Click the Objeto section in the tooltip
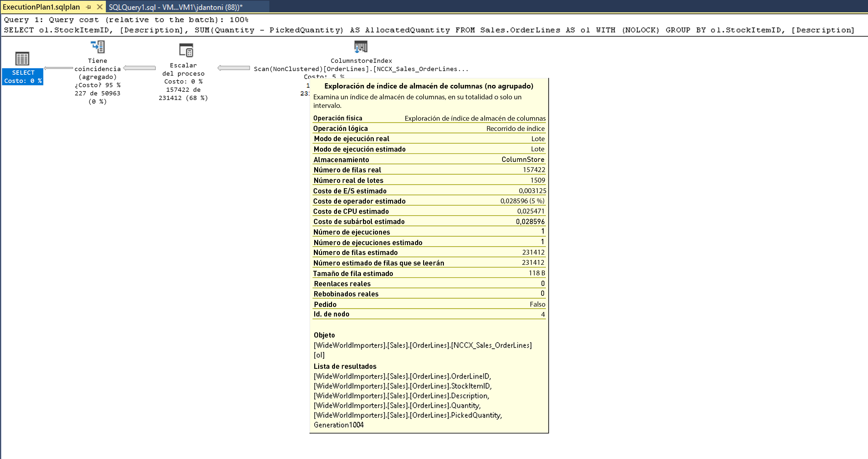 (324, 335)
